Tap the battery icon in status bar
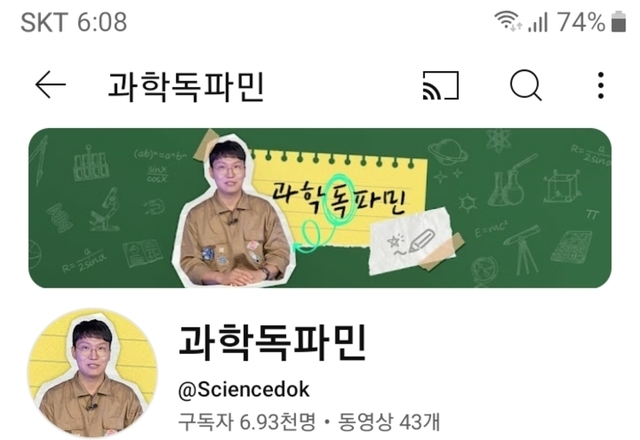 [618, 21]
